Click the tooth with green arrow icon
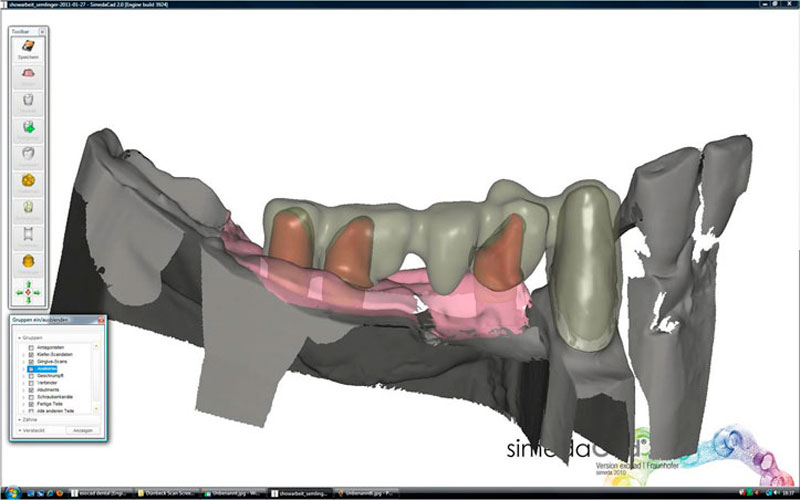 28,127
